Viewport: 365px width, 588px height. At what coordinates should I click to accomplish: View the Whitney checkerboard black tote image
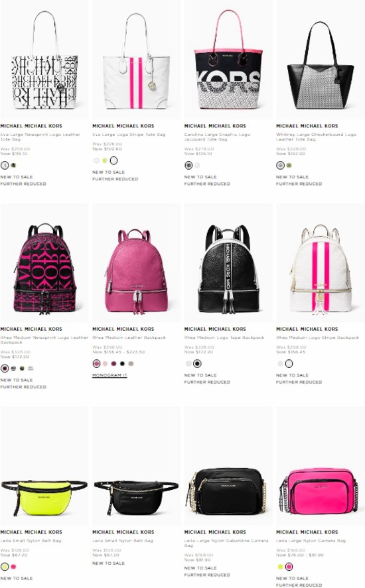pos(321,60)
